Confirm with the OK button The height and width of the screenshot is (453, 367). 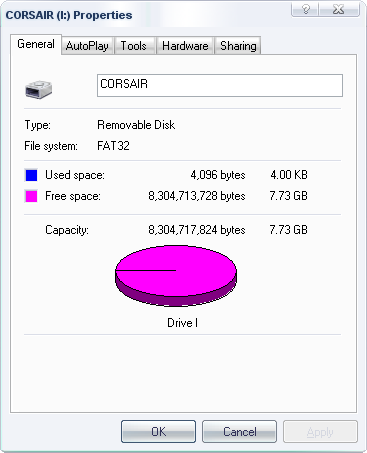click(x=158, y=432)
